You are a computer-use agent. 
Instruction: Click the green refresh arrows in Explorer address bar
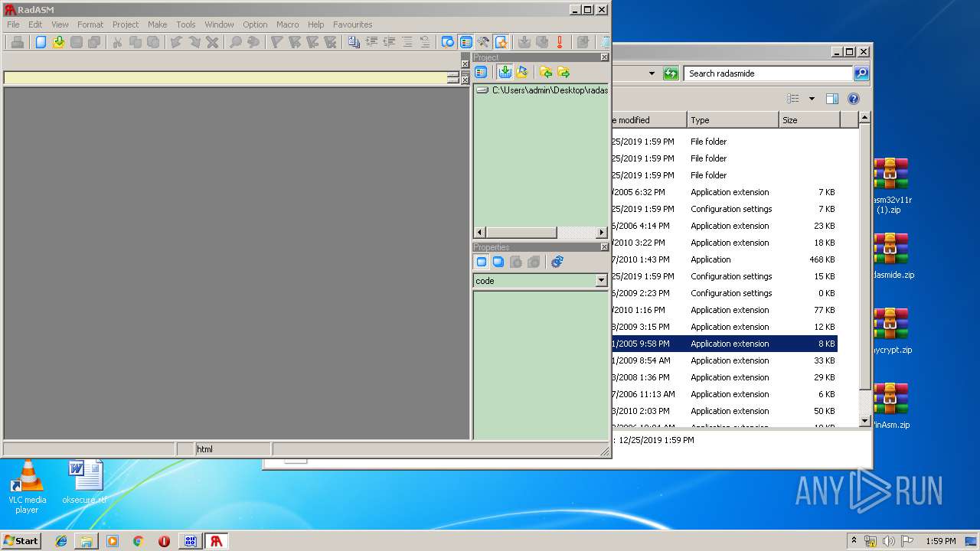pyautogui.click(x=671, y=73)
